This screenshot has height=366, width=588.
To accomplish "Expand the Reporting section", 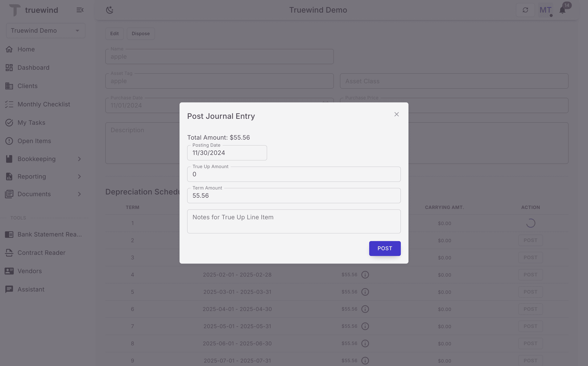I will coord(79,177).
